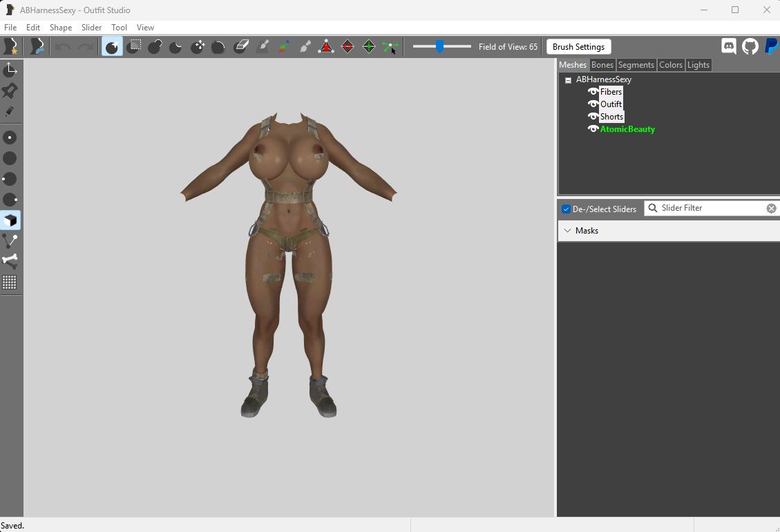The image size is (780, 532).
Task: Select the Inflate brush tool
Action: point(155,47)
